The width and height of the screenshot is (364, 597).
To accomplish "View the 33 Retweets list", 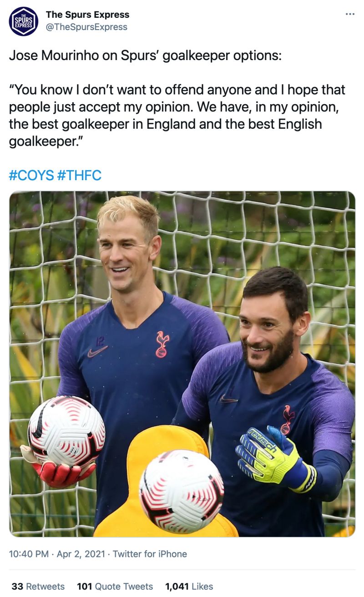I will pyautogui.click(x=38, y=587).
